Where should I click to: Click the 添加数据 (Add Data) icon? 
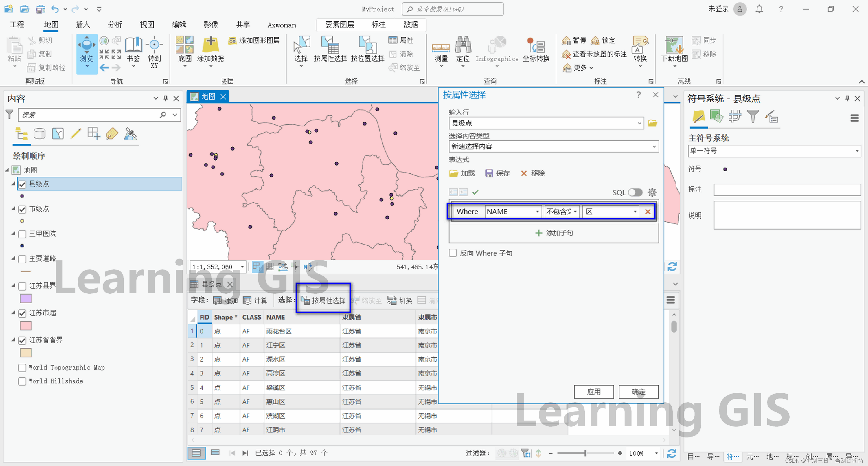pos(211,45)
